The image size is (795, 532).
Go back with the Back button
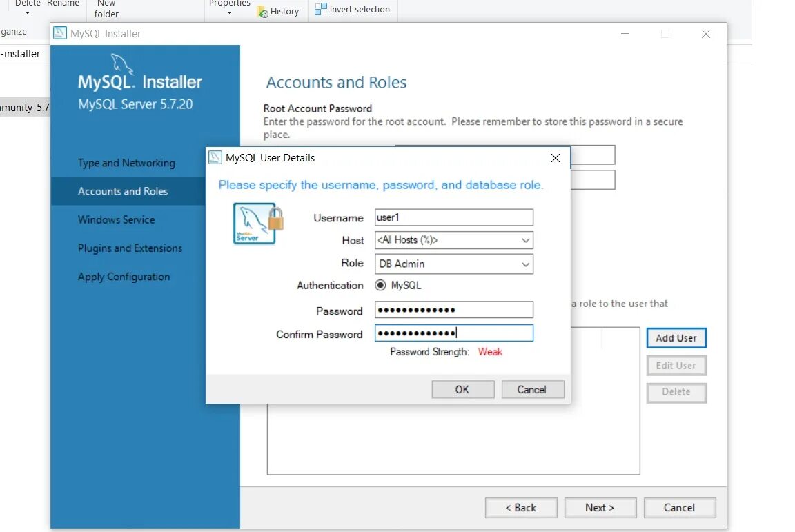coord(521,508)
